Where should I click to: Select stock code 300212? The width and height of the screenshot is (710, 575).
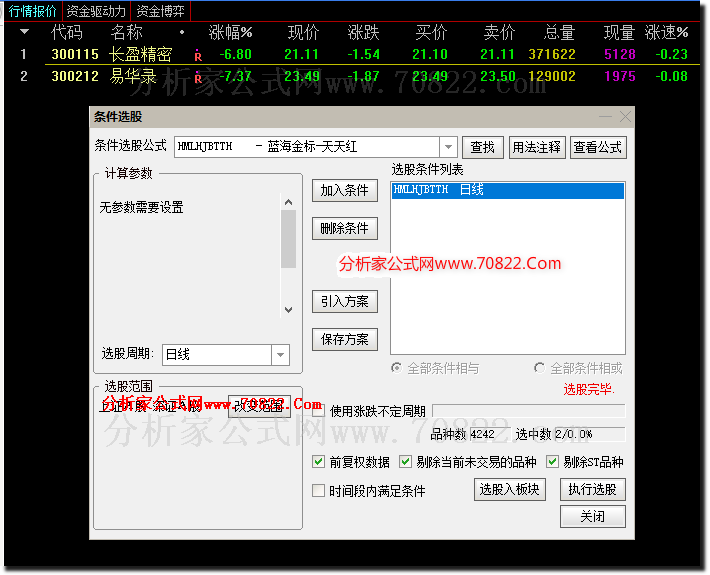coord(75,76)
